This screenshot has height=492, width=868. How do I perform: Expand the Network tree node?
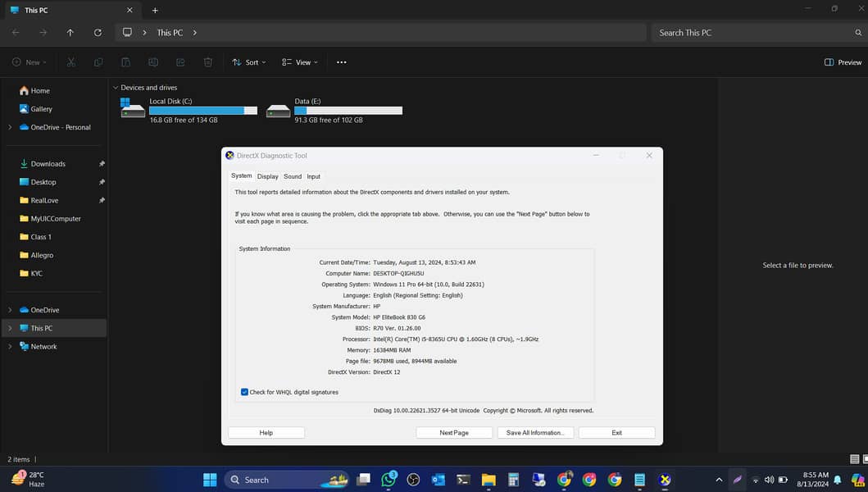(10, 347)
